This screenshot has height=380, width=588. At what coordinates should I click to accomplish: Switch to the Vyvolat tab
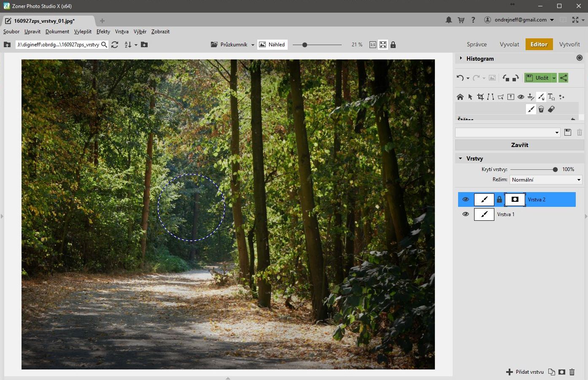point(509,44)
